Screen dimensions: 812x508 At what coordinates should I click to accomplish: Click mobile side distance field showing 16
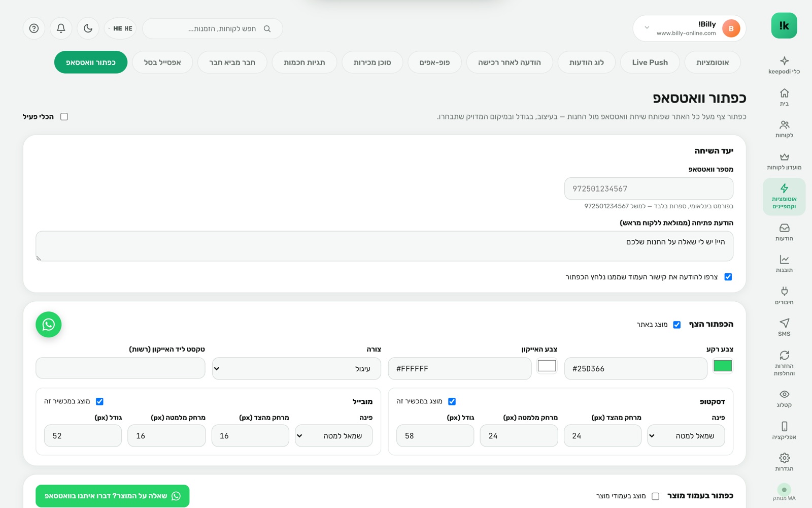(x=250, y=436)
